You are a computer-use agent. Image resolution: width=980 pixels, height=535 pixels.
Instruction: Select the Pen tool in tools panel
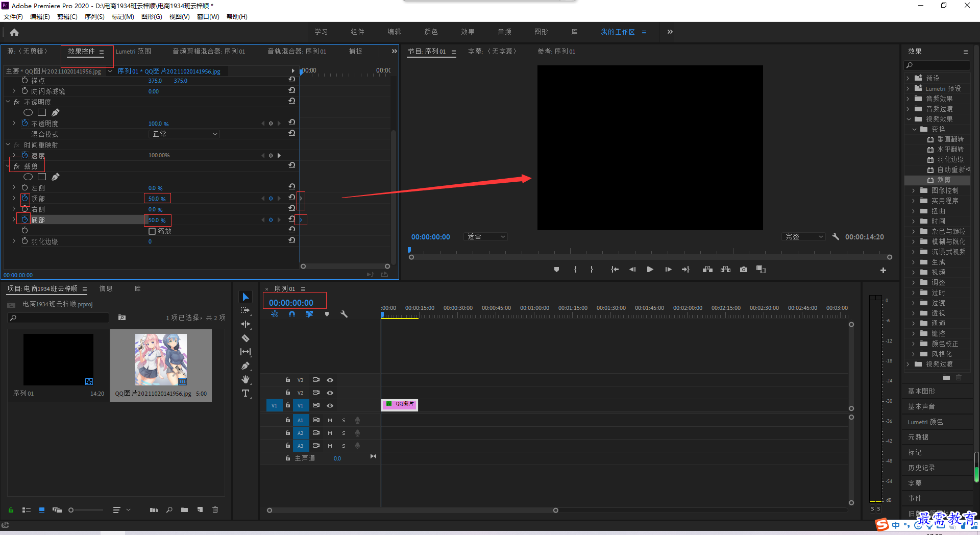[x=246, y=366]
